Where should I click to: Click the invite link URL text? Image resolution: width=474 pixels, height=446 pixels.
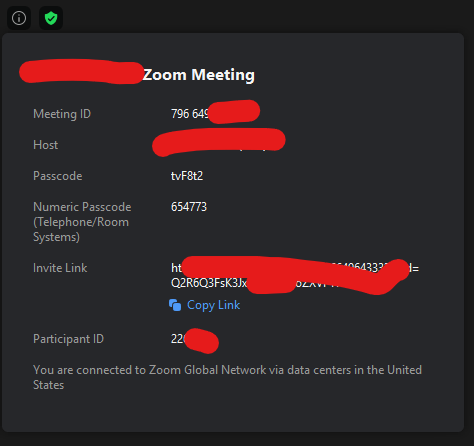click(x=295, y=275)
